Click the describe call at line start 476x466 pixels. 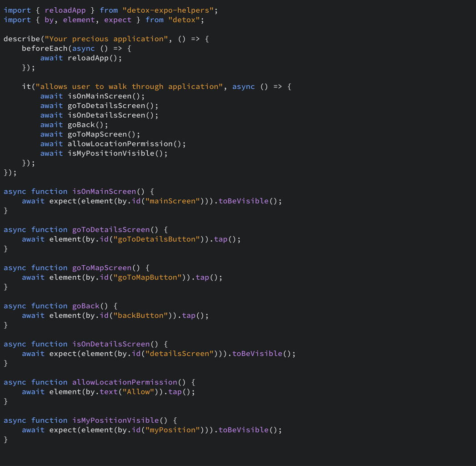(x=22, y=39)
